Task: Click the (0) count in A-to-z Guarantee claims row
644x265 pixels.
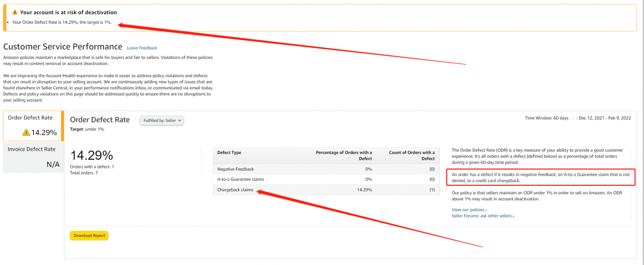Action: [432, 179]
